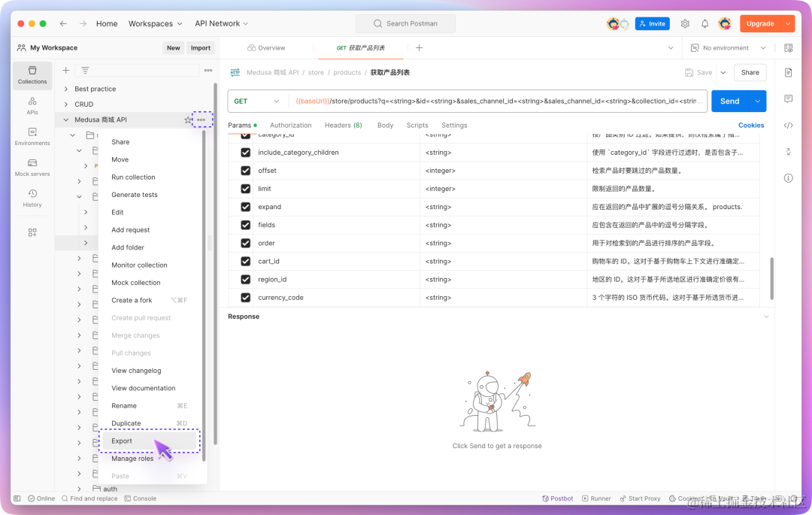Select Export from the context menu

149,441
